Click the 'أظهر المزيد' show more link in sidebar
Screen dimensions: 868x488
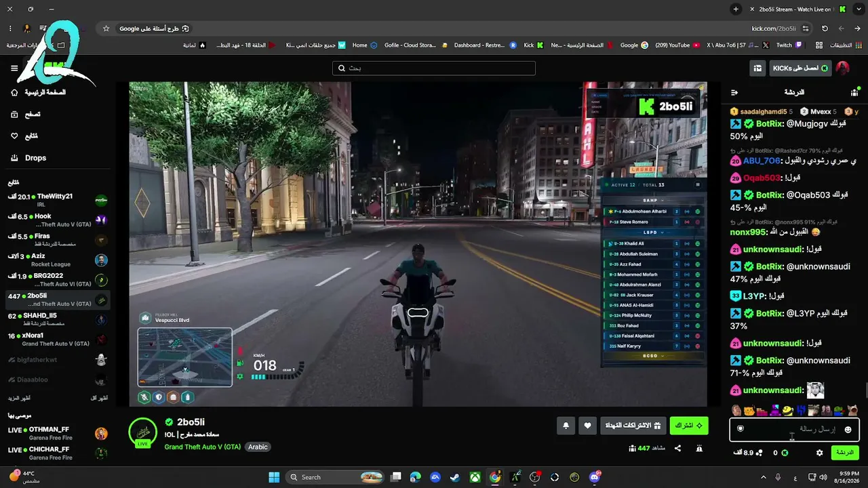[x=19, y=398]
